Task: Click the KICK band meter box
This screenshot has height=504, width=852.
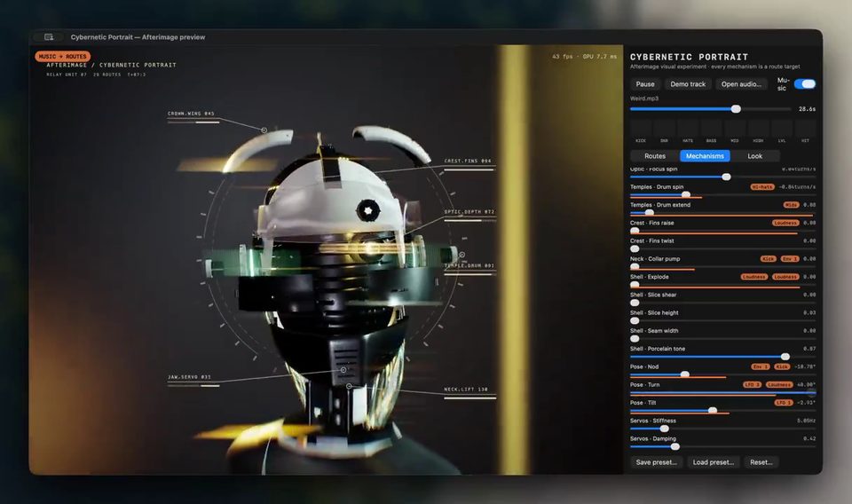Action: [641, 129]
